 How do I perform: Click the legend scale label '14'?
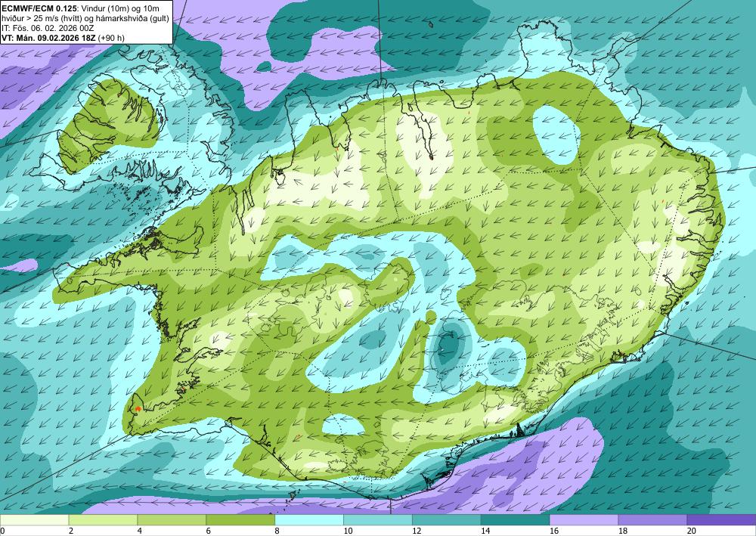coord(485,531)
